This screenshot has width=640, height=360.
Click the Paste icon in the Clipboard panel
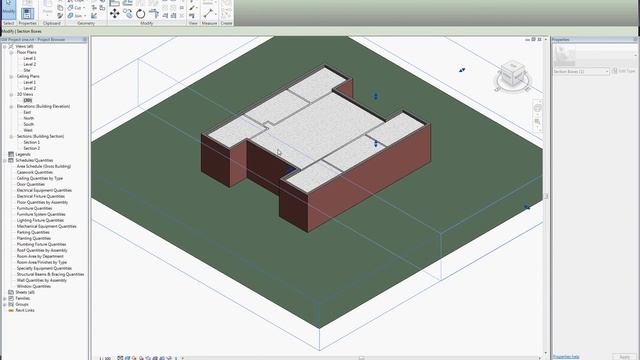click(48, 7)
